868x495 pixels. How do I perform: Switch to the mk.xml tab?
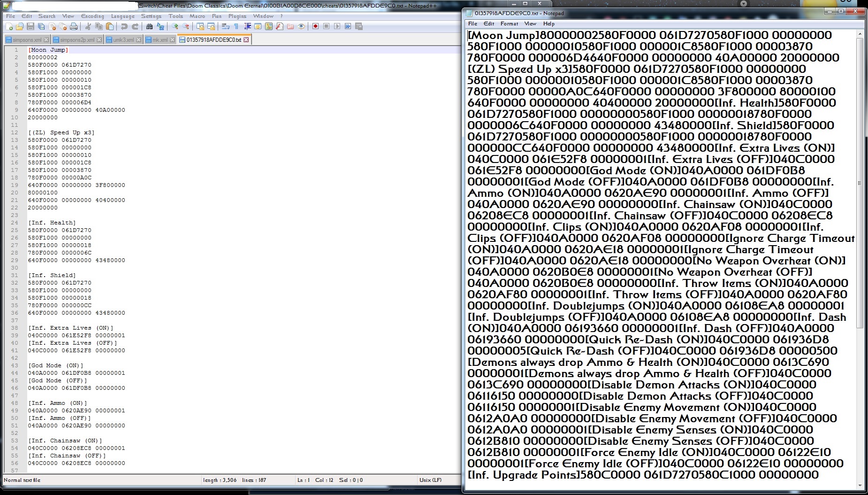[x=160, y=40]
